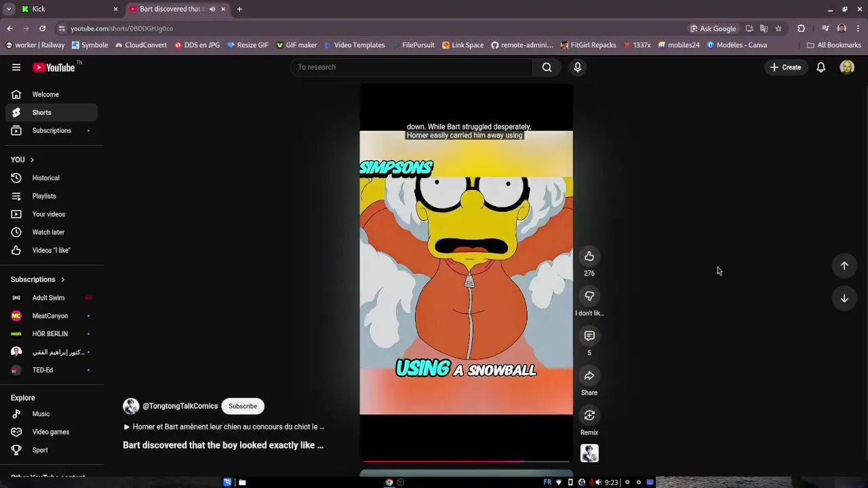Click the address bar URL

pos(122,28)
